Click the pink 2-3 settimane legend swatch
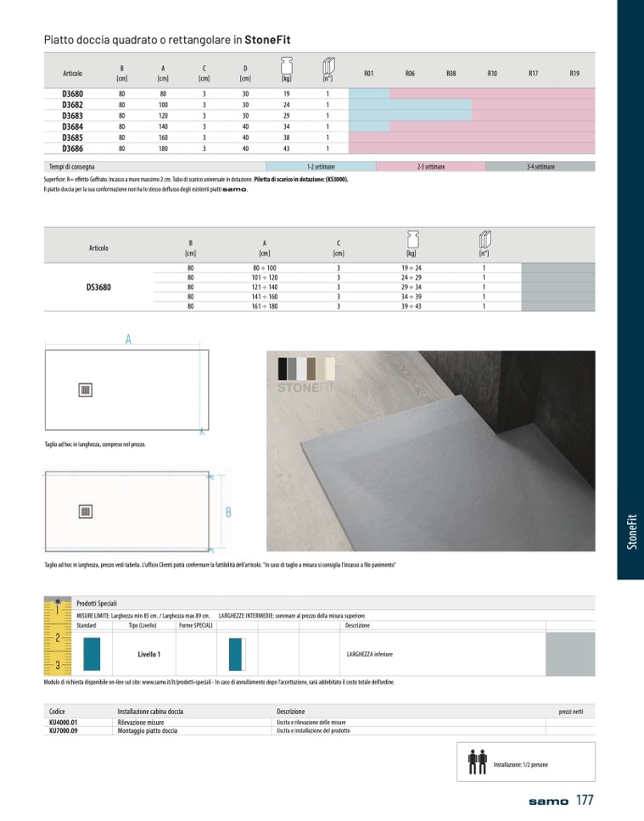 (x=430, y=167)
